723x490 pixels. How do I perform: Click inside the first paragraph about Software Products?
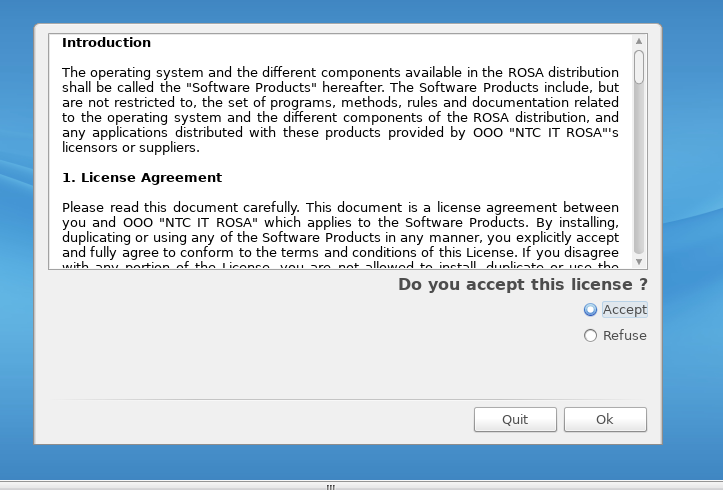(x=340, y=110)
